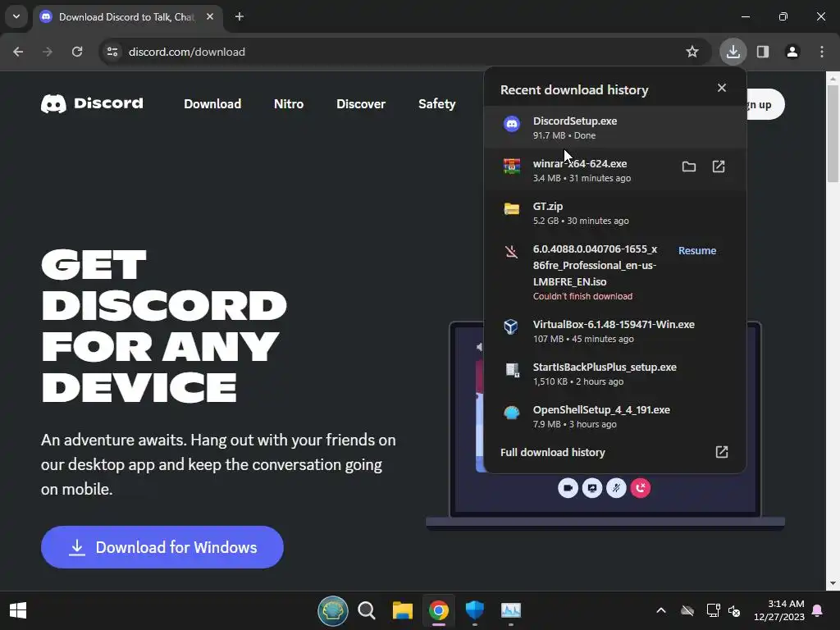Open tab search dropdown arrow
The width and height of the screenshot is (840, 630).
[16, 16]
